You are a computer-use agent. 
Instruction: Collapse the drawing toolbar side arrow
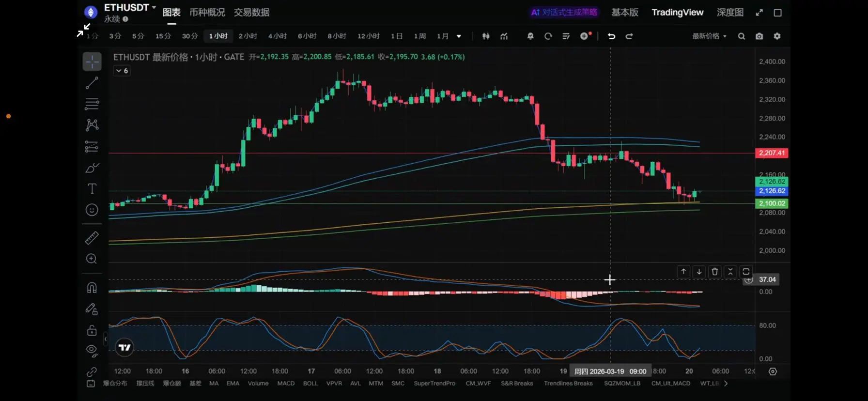[106, 339]
